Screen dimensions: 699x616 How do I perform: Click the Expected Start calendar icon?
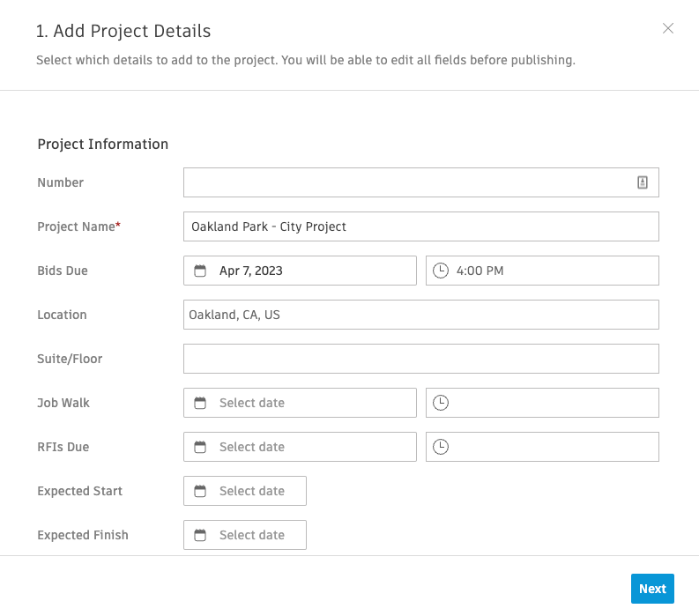[200, 491]
